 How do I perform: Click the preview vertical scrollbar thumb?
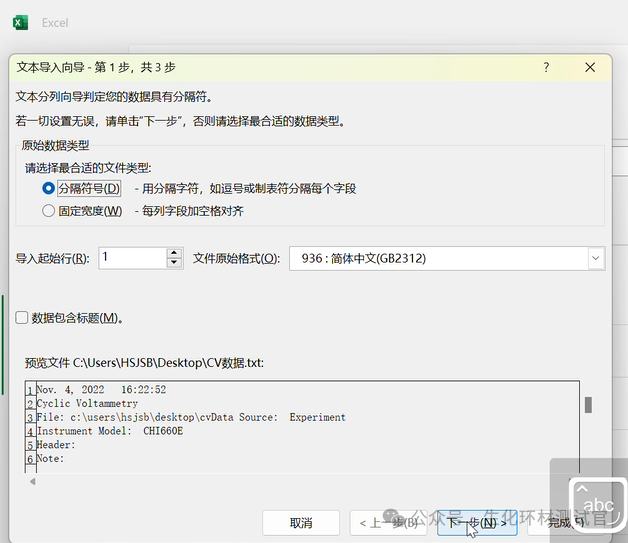[x=588, y=405]
